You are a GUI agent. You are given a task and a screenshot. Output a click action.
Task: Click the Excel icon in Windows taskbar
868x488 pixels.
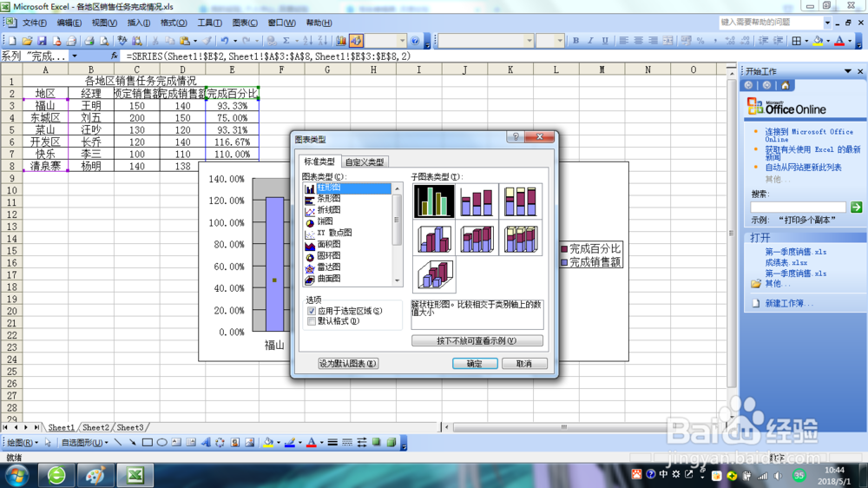click(x=135, y=475)
